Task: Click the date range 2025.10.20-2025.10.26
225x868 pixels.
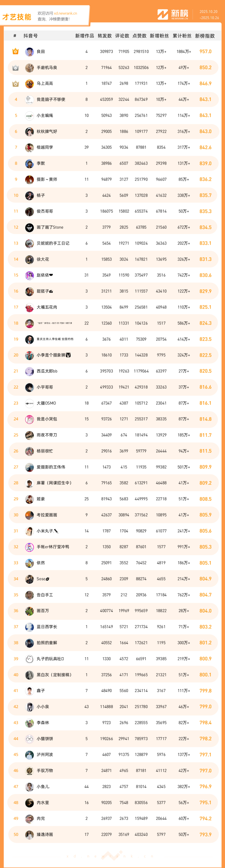Action: (209, 14)
